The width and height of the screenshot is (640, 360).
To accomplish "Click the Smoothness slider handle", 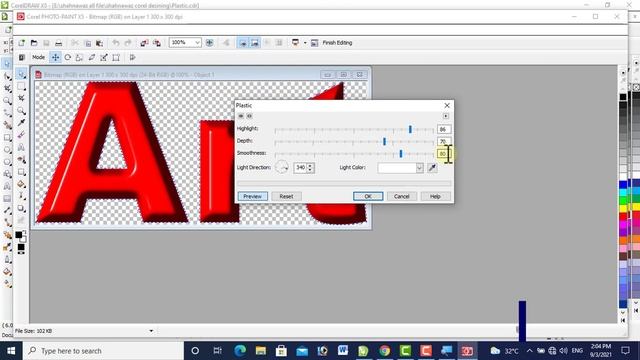I will click(401, 153).
